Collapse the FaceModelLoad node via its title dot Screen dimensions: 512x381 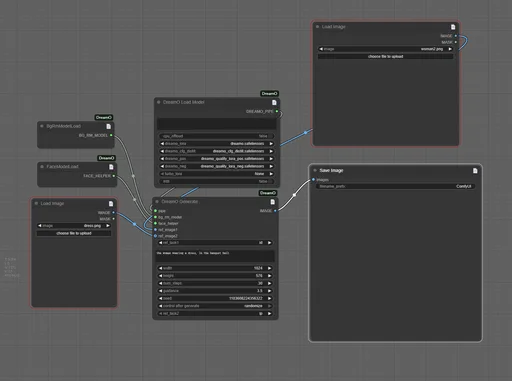[x=42, y=166]
